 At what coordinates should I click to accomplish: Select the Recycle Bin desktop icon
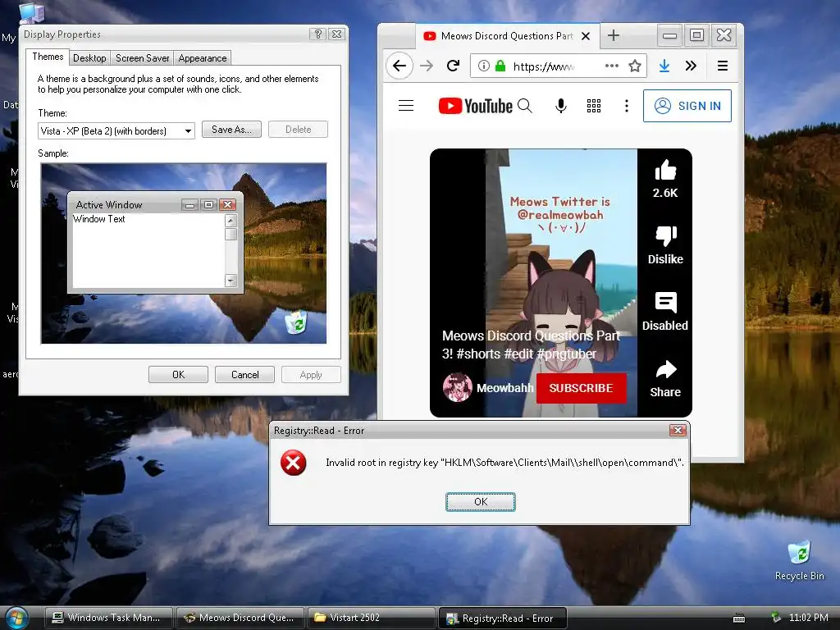click(x=799, y=560)
